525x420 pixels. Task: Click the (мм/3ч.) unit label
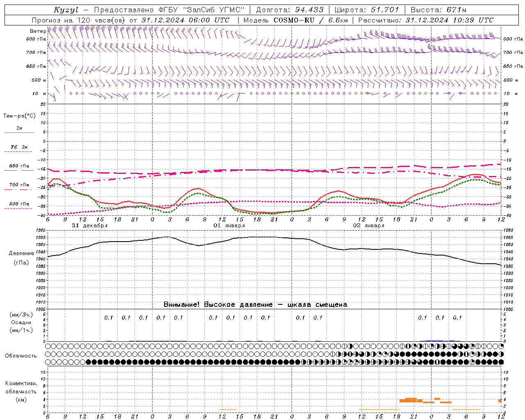point(21,315)
